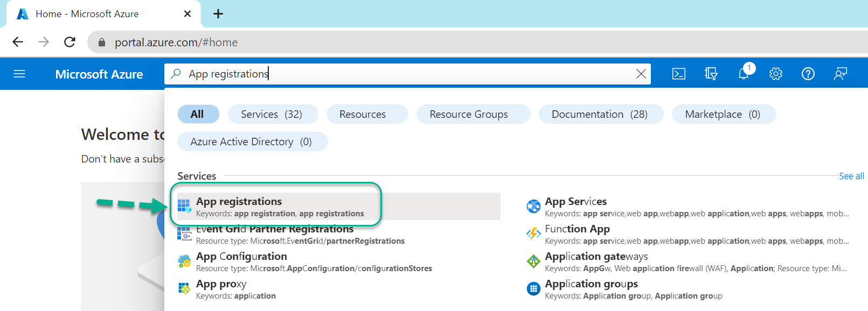This screenshot has width=868, height=311.
Task: Click the browser address bar URL
Action: click(x=176, y=42)
